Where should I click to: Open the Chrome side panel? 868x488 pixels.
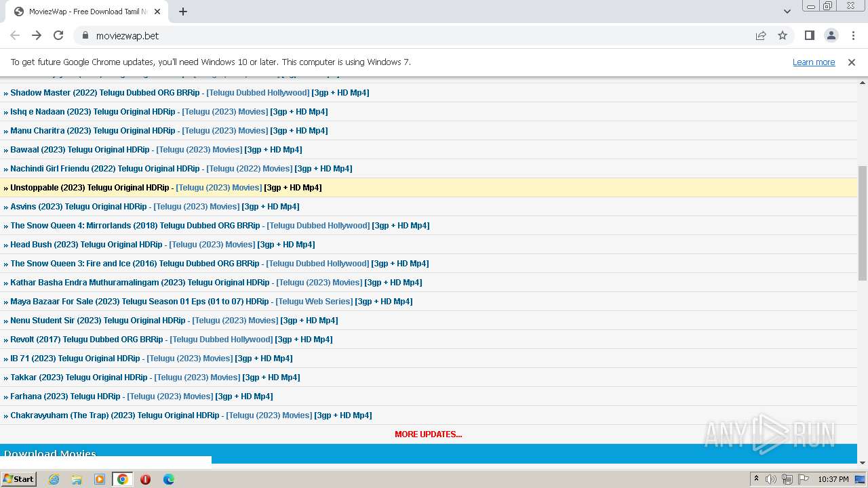[809, 35]
